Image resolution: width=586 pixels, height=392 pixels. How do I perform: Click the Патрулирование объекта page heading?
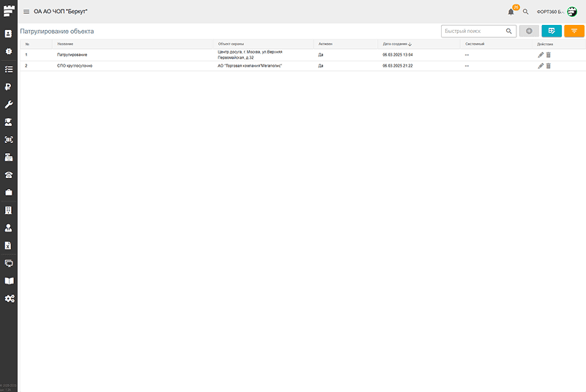pos(57,32)
